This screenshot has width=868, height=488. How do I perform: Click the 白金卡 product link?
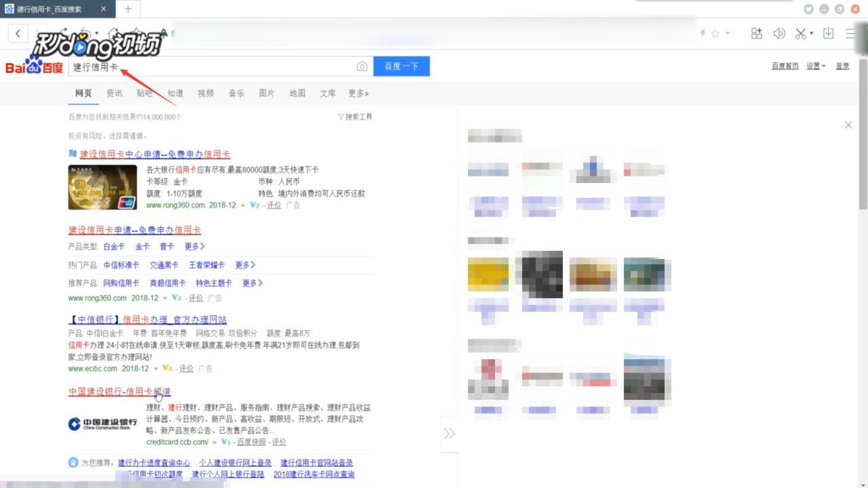(x=114, y=247)
